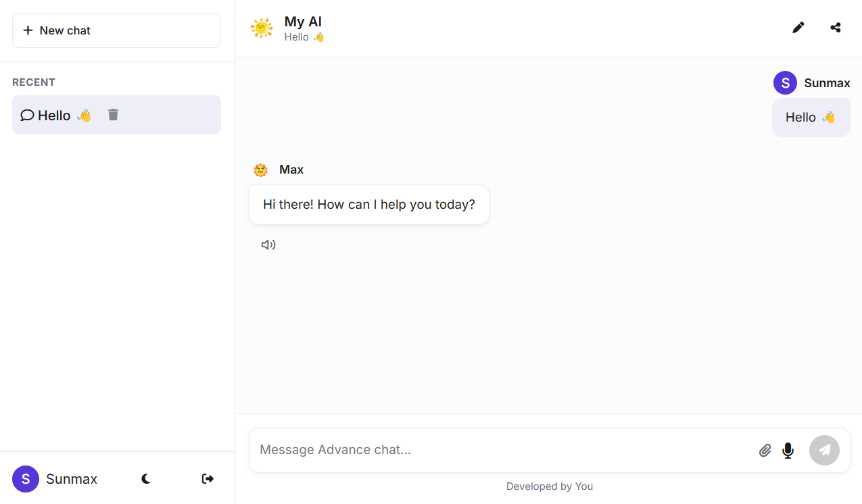Viewport: 862px width, 504px height.
Task: Click the 'Developed by You' footer text
Action: click(549, 486)
